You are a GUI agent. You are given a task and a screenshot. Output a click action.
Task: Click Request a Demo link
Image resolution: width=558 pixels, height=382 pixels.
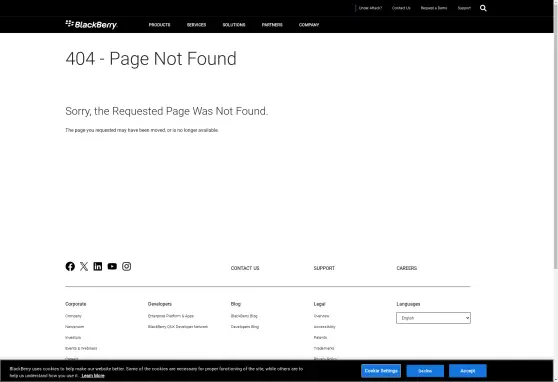434,8
